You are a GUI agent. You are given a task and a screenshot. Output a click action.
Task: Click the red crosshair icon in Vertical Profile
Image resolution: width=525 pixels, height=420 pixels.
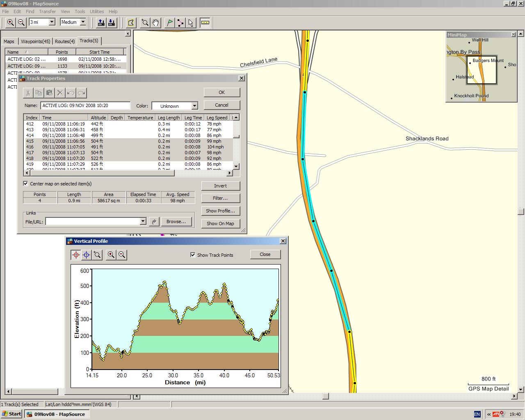[x=76, y=255]
